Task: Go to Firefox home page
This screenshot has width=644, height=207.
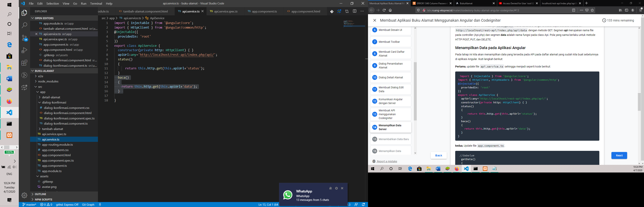Action: point(390,10)
